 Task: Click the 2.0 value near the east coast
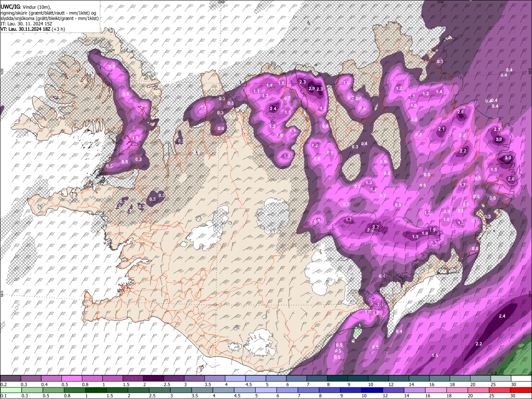(x=511, y=179)
